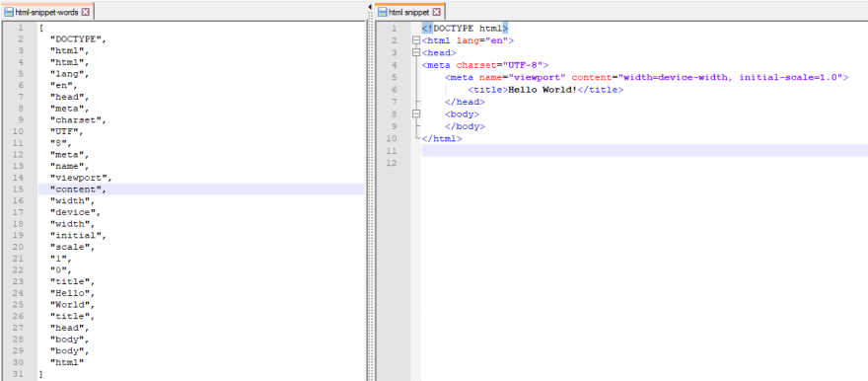Click the "initial" entry in the words list
The height and width of the screenshot is (381, 868).
[78, 235]
